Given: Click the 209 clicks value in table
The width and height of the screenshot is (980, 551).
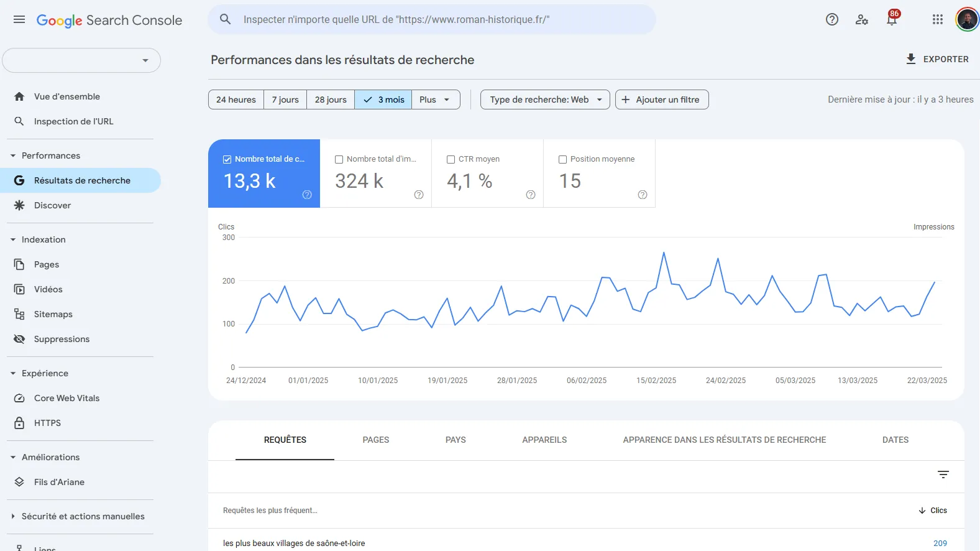Looking at the screenshot, I should pos(940,543).
